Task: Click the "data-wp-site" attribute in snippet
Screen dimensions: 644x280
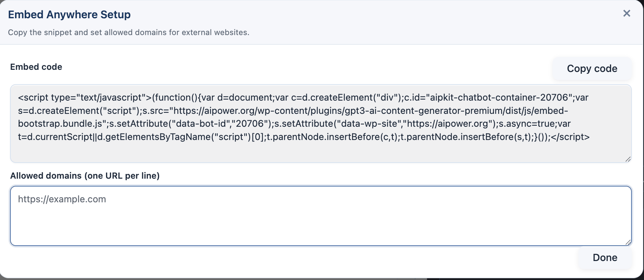Action: tap(369, 124)
